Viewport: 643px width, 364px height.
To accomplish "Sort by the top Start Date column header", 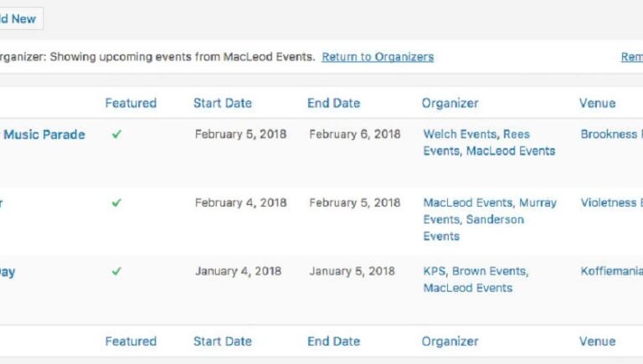I will click(222, 103).
